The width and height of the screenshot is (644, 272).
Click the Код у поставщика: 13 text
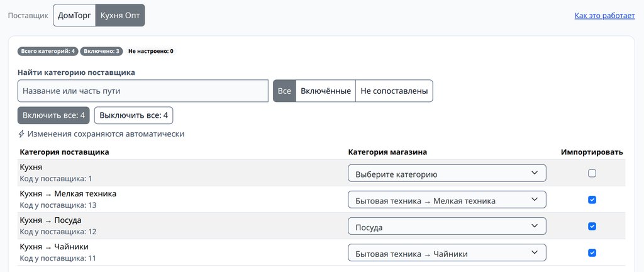pos(58,205)
